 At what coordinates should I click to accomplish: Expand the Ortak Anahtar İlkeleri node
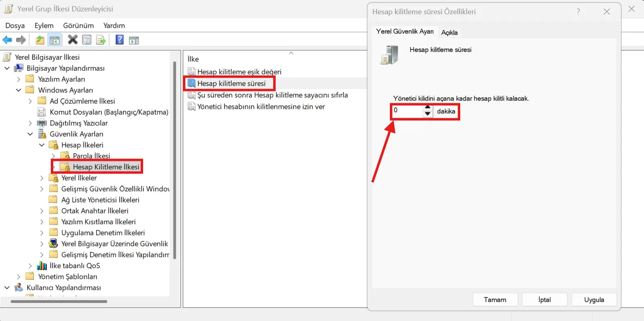coord(41,210)
